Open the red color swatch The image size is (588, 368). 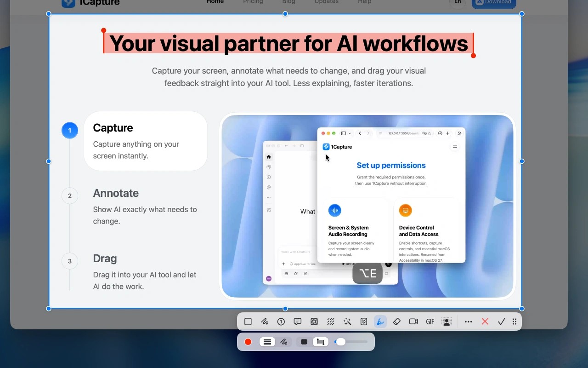[x=248, y=342]
